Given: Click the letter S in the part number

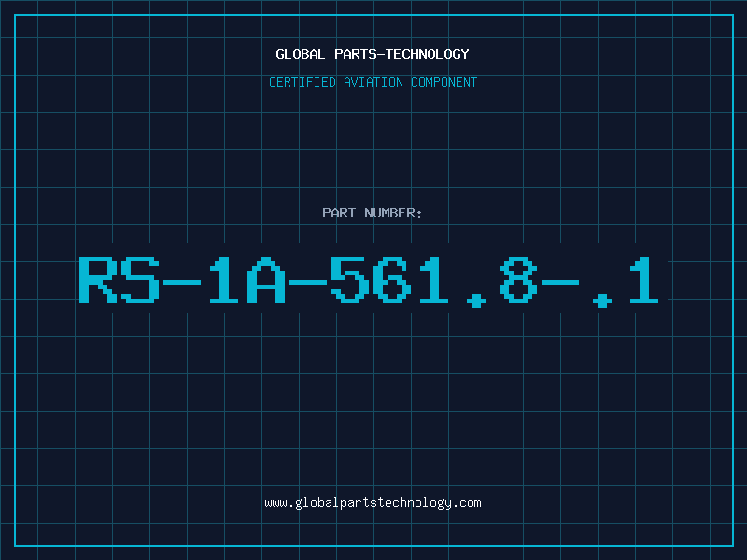Looking at the screenshot, I should (140, 280).
